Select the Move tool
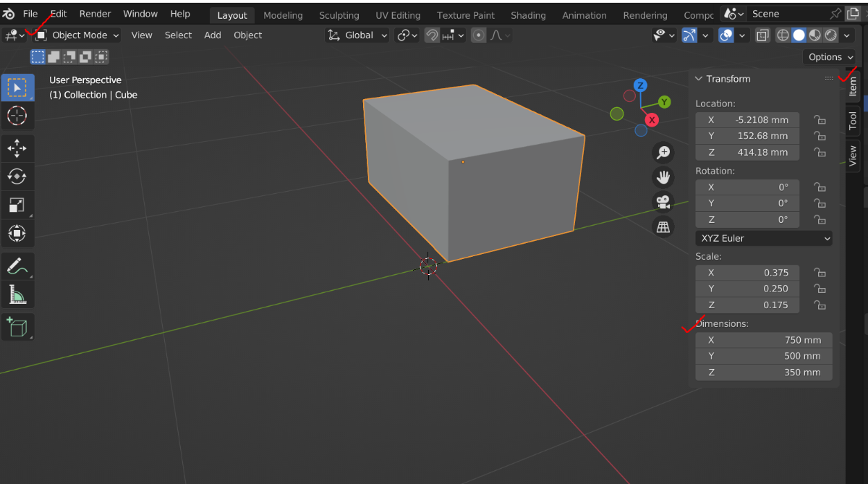This screenshot has height=484, width=868. pos(17,148)
